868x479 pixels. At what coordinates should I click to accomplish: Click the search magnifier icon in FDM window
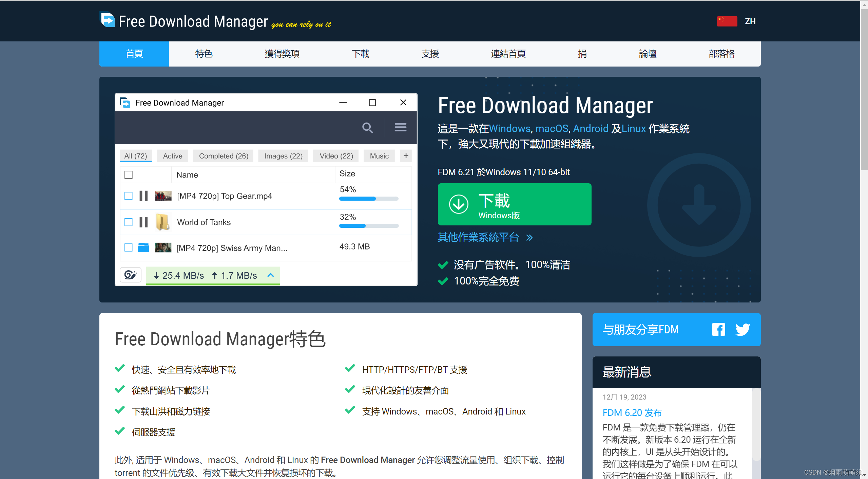coord(367,128)
